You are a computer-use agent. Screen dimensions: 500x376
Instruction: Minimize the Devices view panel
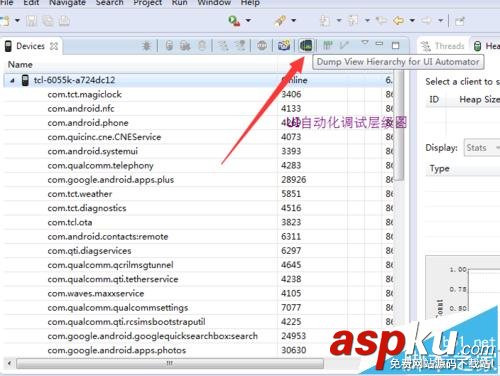pos(379,44)
